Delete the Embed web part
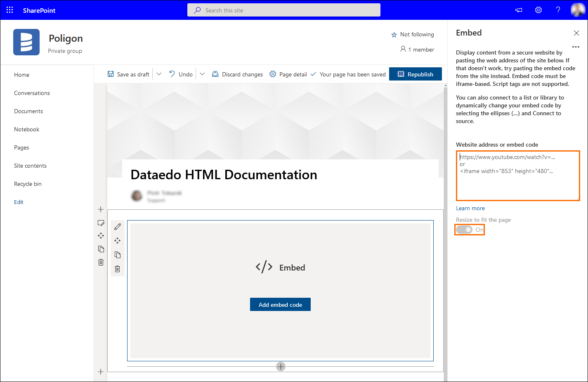588x382 pixels. tap(118, 269)
